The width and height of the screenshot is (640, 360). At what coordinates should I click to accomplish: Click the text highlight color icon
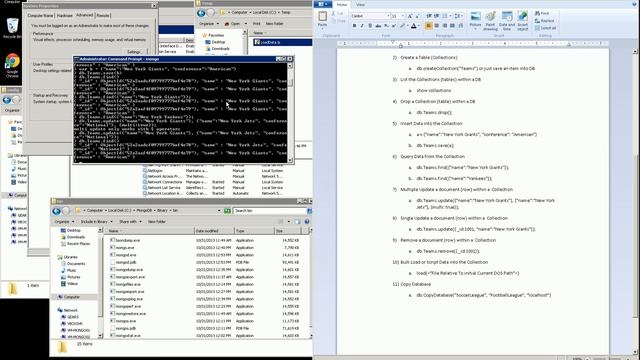pos(402,26)
